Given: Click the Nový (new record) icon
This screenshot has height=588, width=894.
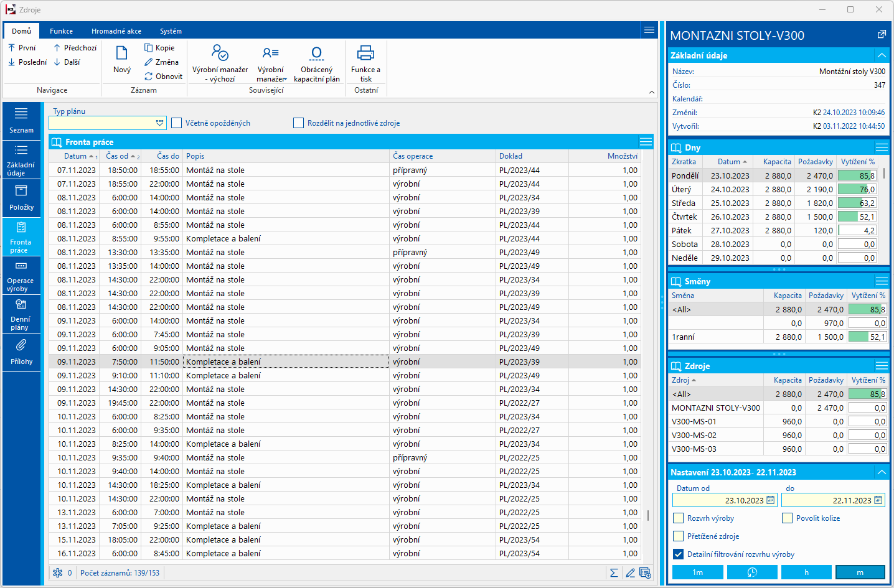Looking at the screenshot, I should pyautogui.click(x=122, y=54).
